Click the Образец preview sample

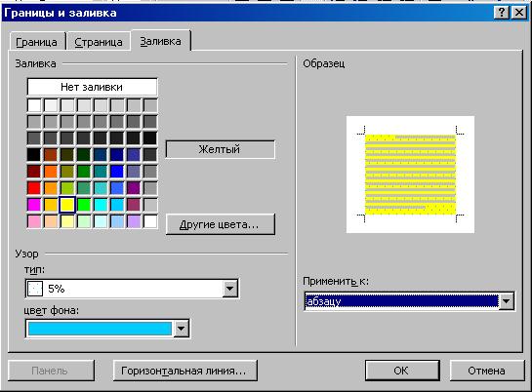[x=410, y=175]
